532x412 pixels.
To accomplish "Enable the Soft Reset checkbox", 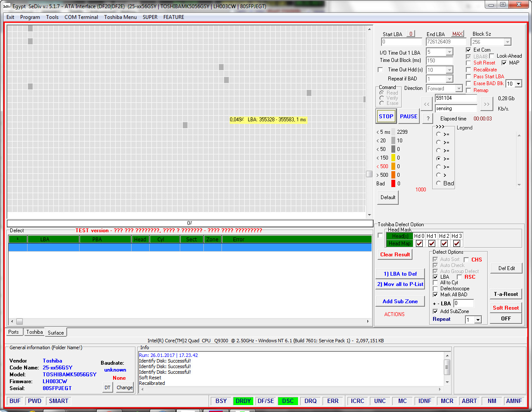I will 469,63.
